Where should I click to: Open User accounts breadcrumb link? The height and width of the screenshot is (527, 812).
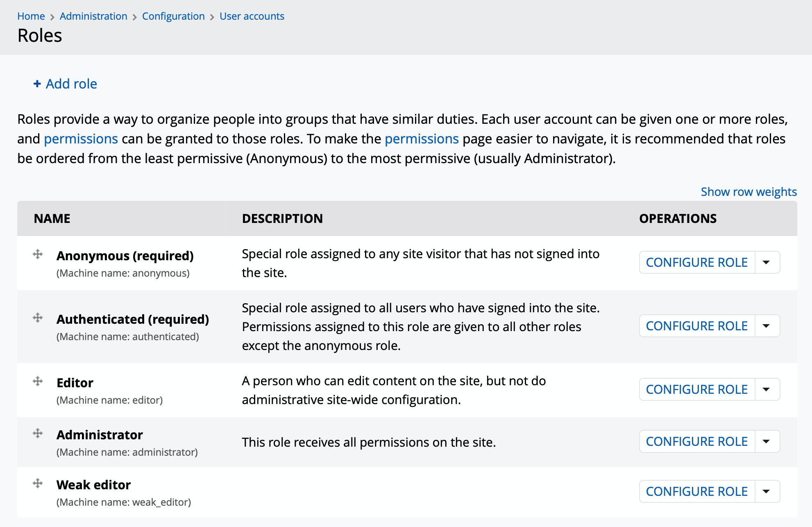pos(252,16)
